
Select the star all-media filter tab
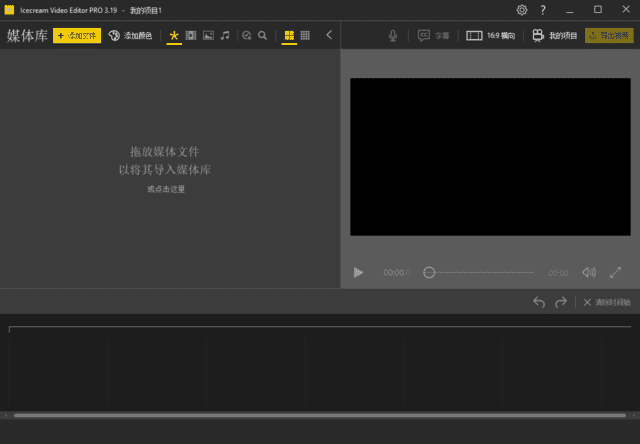[x=174, y=35]
